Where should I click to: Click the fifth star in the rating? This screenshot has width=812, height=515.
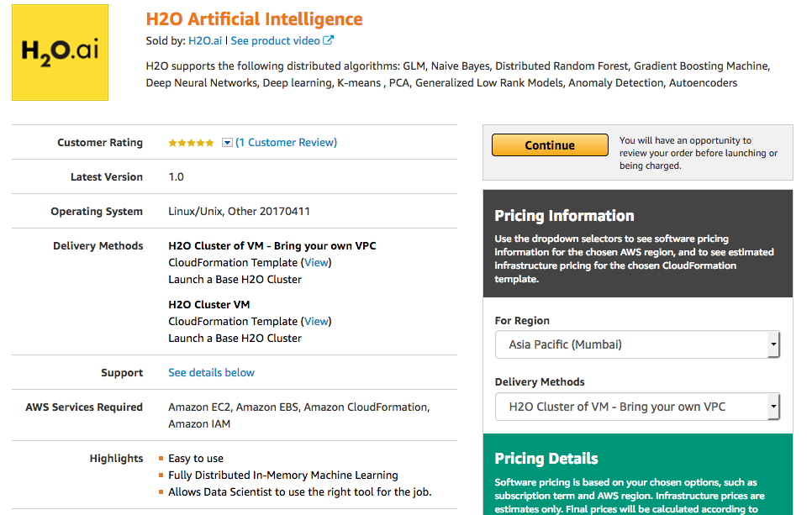point(210,142)
